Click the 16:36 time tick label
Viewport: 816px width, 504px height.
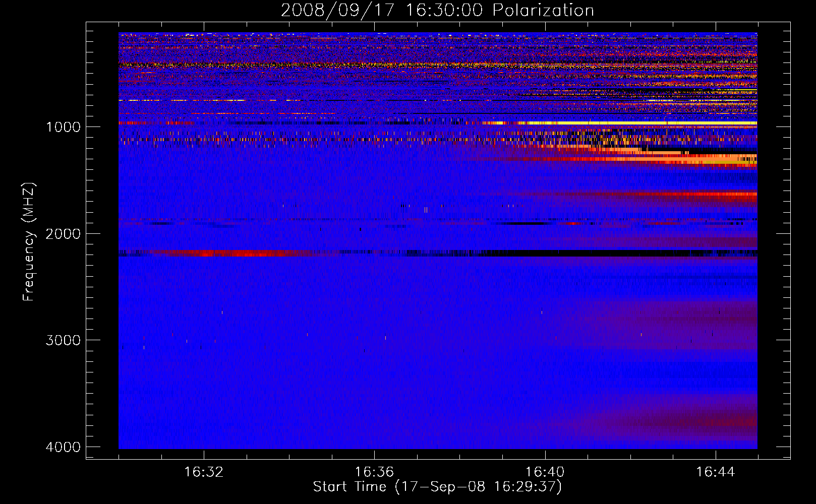(x=374, y=472)
